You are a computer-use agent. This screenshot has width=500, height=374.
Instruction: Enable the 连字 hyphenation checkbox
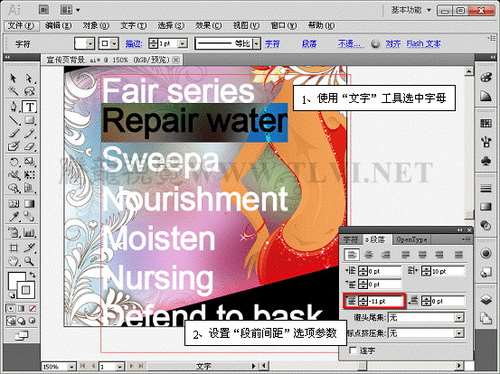[x=352, y=350]
